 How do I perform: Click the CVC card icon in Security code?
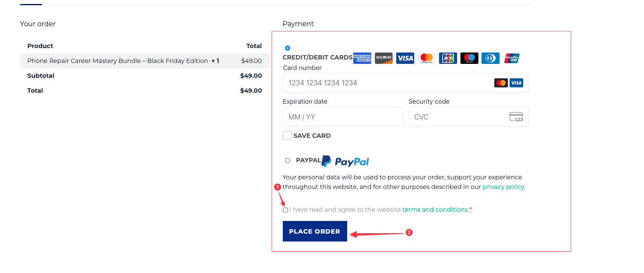(516, 117)
